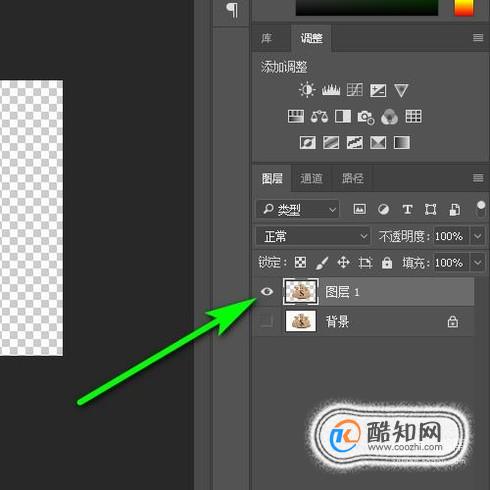Image resolution: width=490 pixels, height=490 pixels.
Task: Open the Layers panel menu button
Action: point(478,178)
